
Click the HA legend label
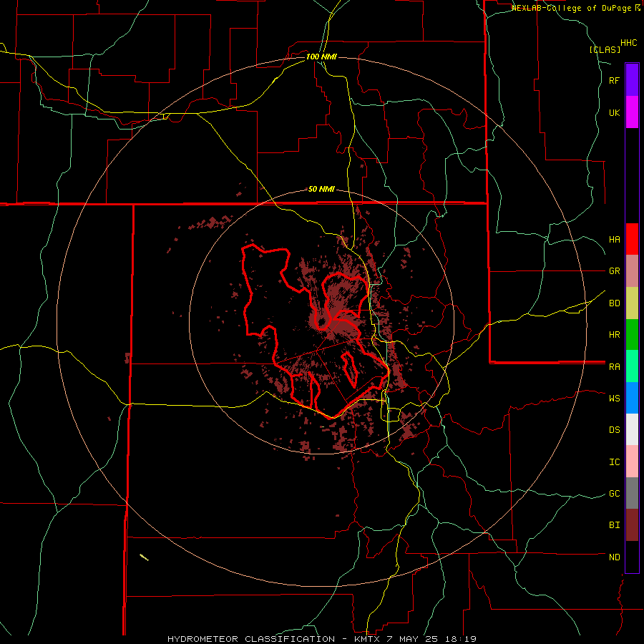[x=614, y=240]
